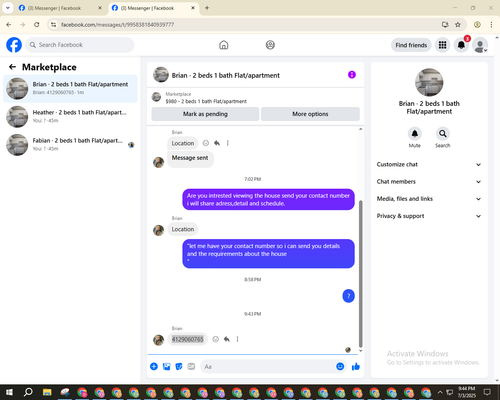Choose a GIF icon in composer
Image resolution: width=500 pixels, height=400 pixels.
pyautogui.click(x=191, y=367)
